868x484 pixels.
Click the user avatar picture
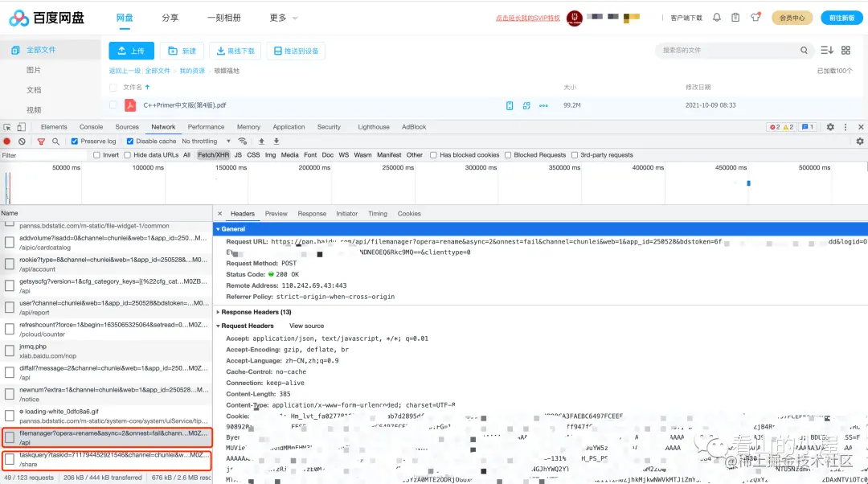click(x=575, y=18)
